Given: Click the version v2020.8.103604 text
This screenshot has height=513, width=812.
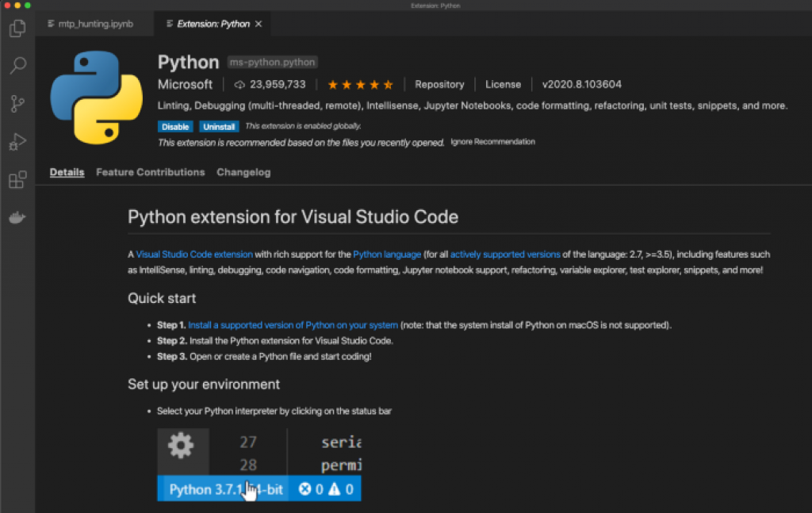Looking at the screenshot, I should click(581, 84).
